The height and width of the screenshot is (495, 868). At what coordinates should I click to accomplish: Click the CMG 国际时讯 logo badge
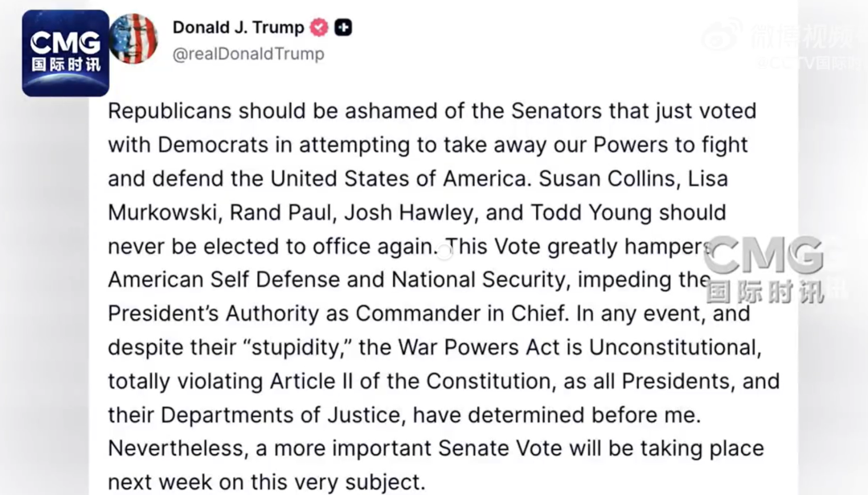click(x=65, y=53)
